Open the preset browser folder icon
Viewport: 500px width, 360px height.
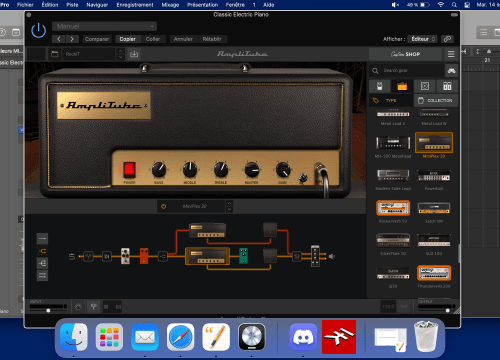click(x=55, y=54)
